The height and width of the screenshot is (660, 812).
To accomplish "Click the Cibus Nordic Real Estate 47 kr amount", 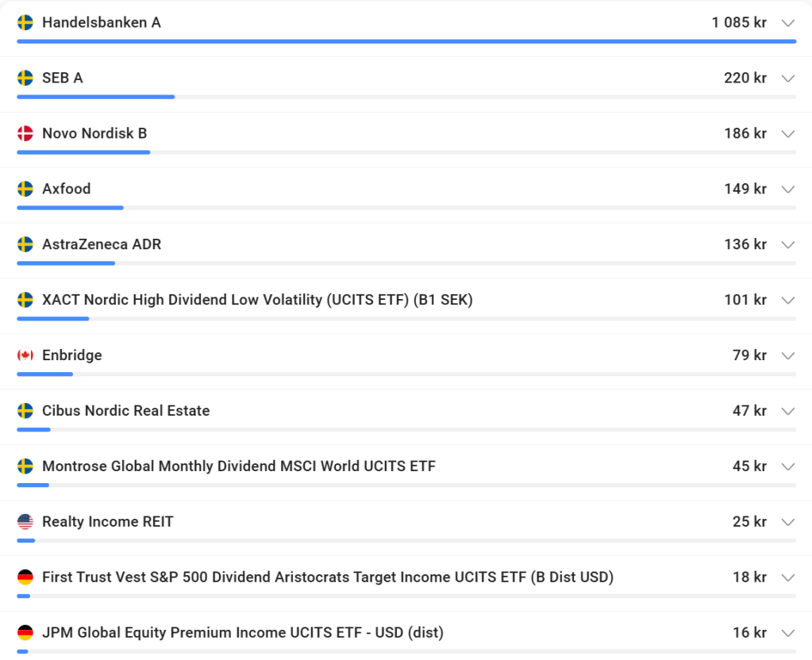I will coord(749,411).
